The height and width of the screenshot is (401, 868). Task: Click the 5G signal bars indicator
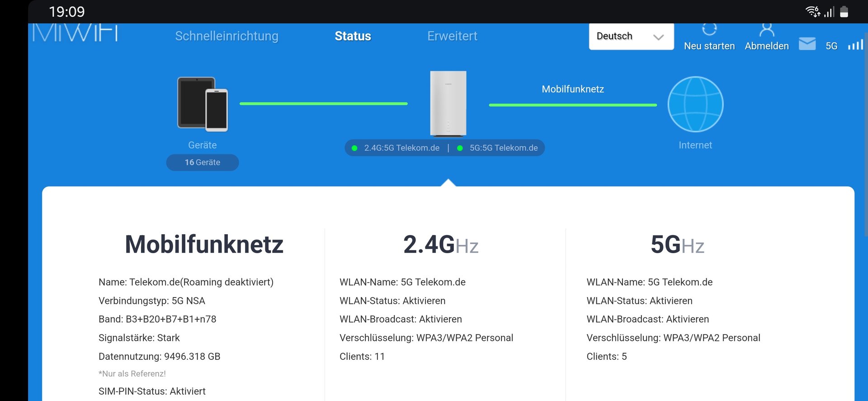[855, 45]
